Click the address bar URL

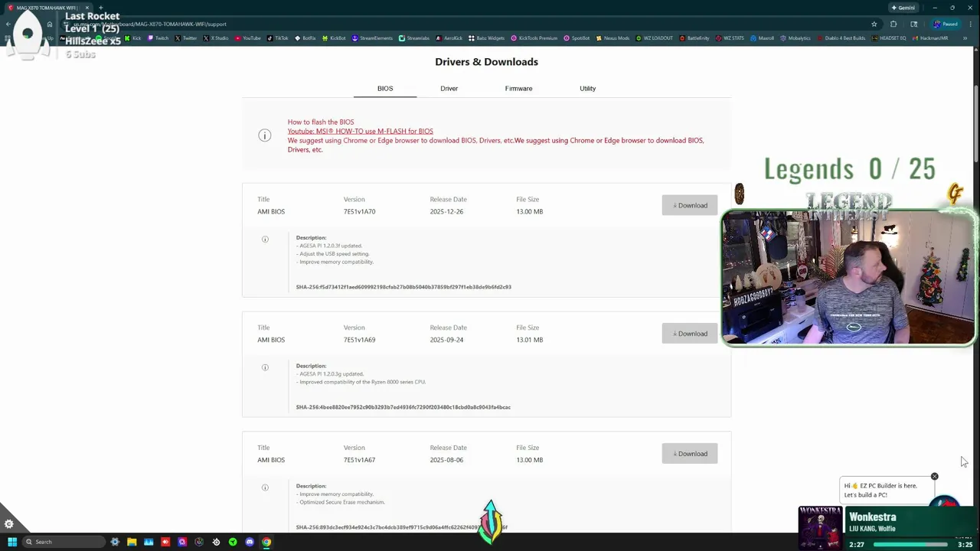[x=149, y=24]
